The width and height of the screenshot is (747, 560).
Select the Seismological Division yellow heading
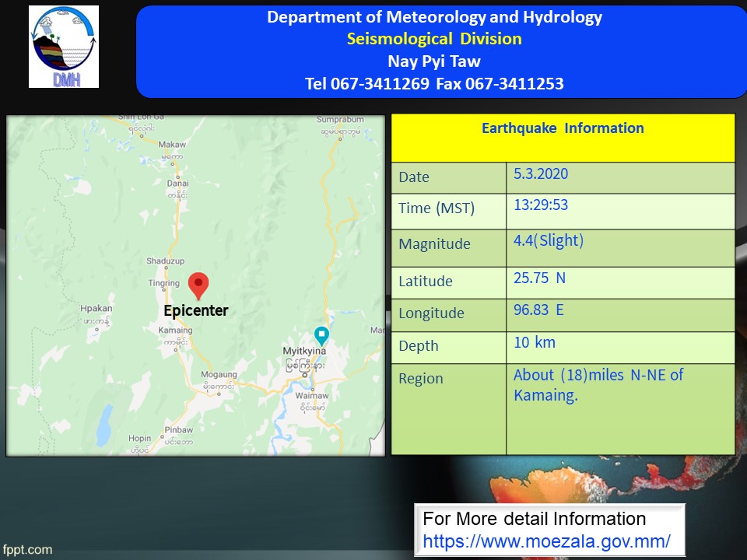[x=434, y=39]
